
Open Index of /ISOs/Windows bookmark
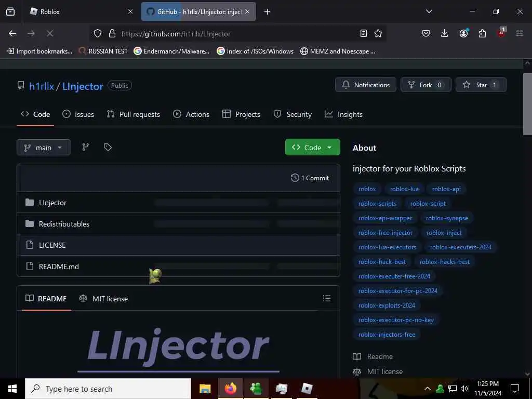pyautogui.click(x=255, y=51)
